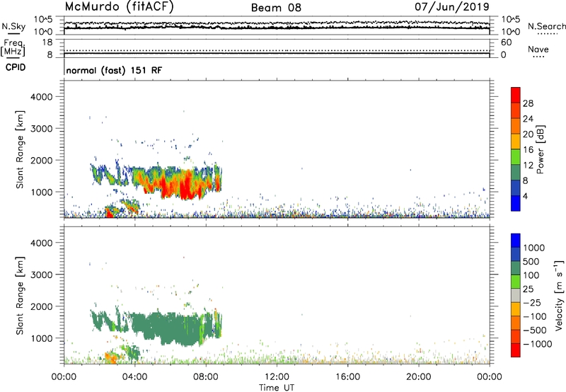Click the '12:00' time tick label
The width and height of the screenshot is (566, 392).
coord(277,377)
